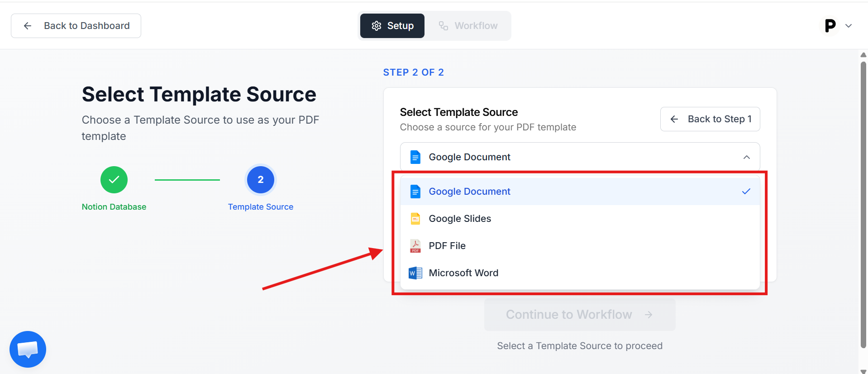Open the chat support bubble
Viewport: 868px width, 374px height.
28,349
